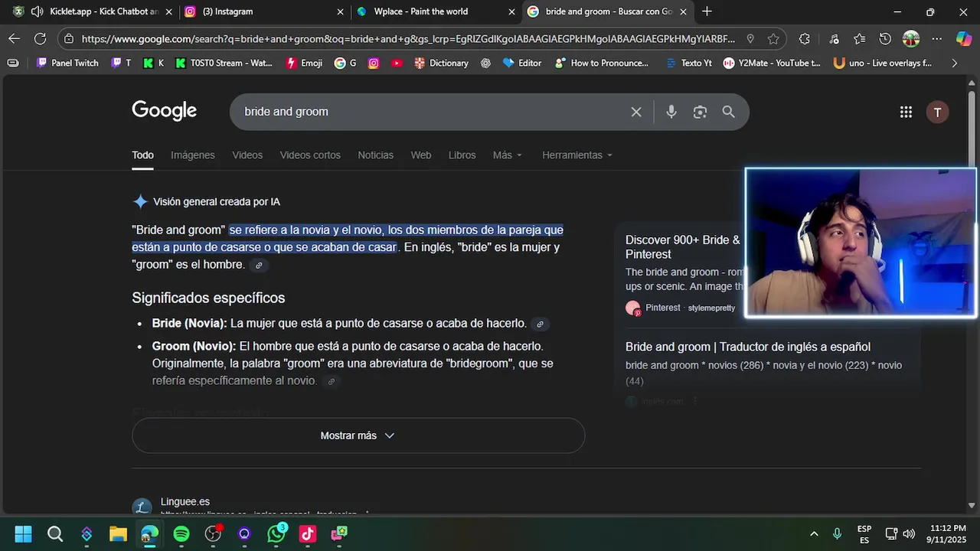980x551 pixels.
Task: Clear the search box with the X icon
Action: (636, 112)
